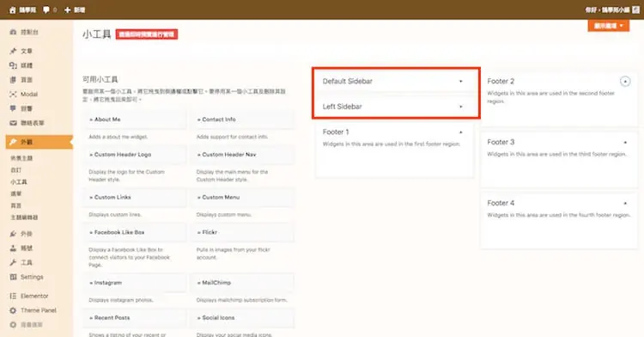Open the orange screen options dropdown
The image size is (644, 337).
[608, 26]
